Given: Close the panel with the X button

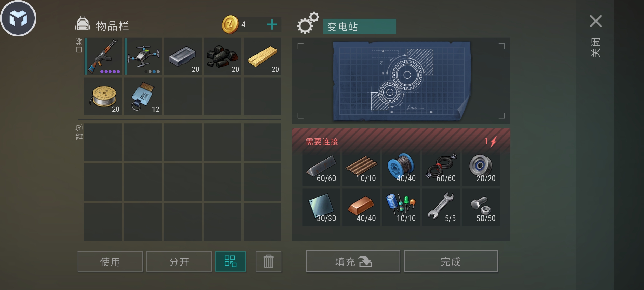Looking at the screenshot, I should coord(596,21).
